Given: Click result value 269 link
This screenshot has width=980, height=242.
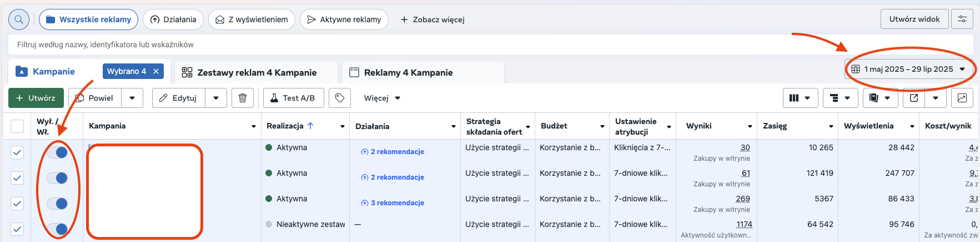Looking at the screenshot, I should pos(743,199).
